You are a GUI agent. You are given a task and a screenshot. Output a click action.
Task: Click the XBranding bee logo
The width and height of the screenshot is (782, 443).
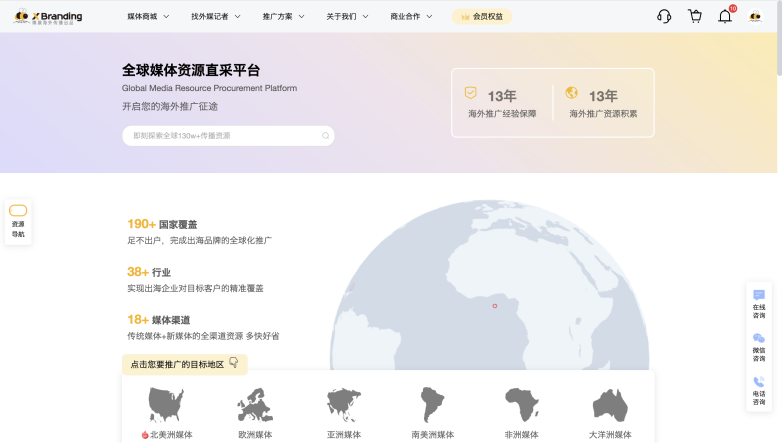click(x=48, y=16)
